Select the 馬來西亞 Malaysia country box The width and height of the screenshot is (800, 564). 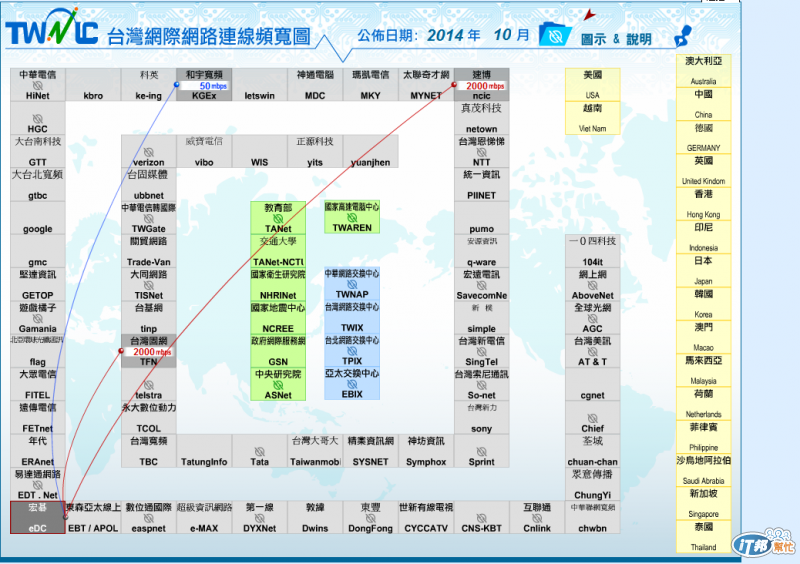click(704, 371)
